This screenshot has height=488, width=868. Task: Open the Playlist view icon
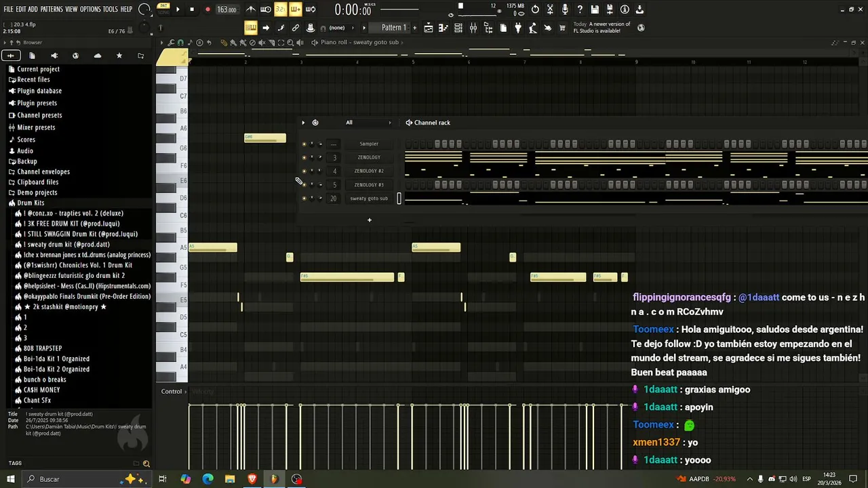(429, 28)
